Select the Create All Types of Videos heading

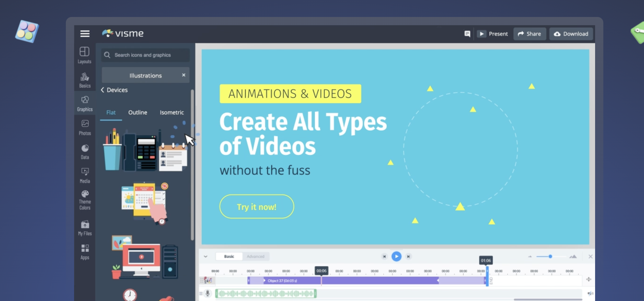(303, 134)
